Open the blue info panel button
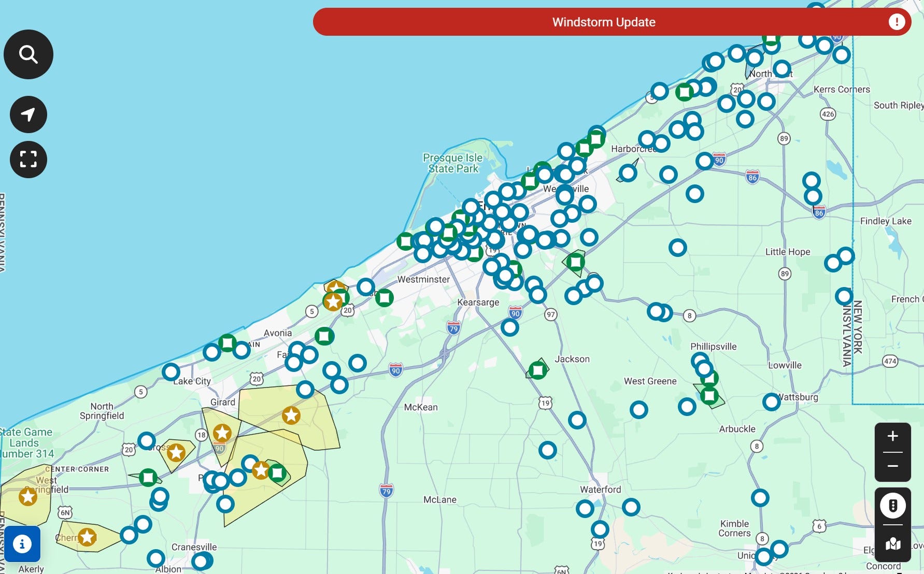This screenshot has width=924, height=574. point(22,544)
